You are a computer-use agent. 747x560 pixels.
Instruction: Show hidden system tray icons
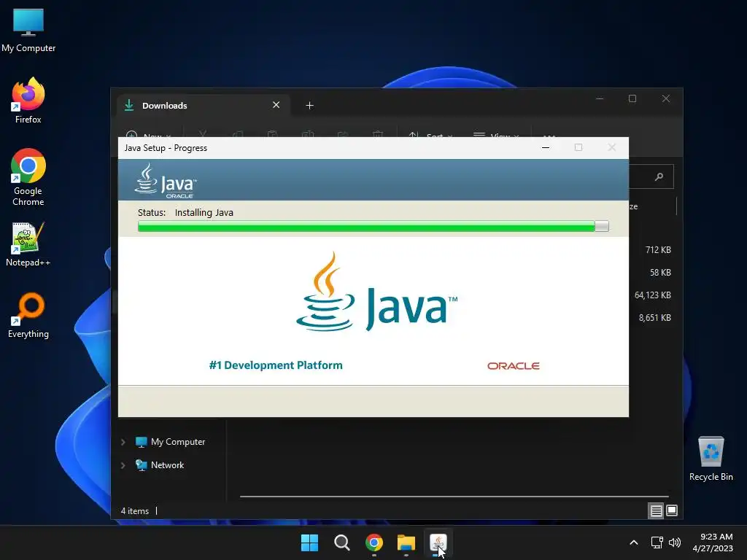634,542
